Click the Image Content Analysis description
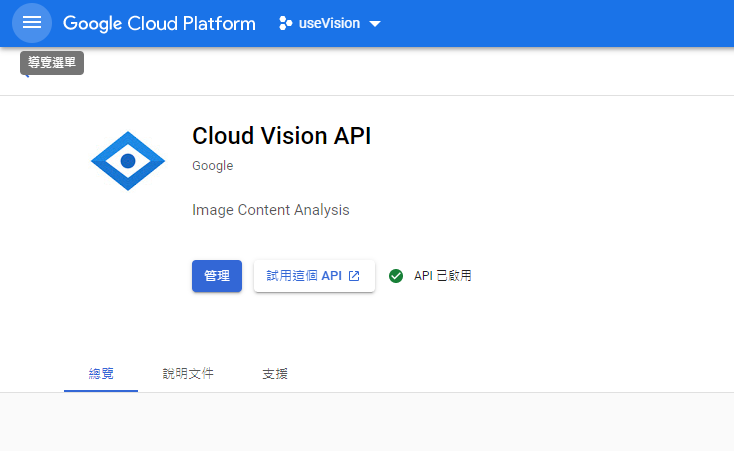The height and width of the screenshot is (451, 734). click(271, 210)
